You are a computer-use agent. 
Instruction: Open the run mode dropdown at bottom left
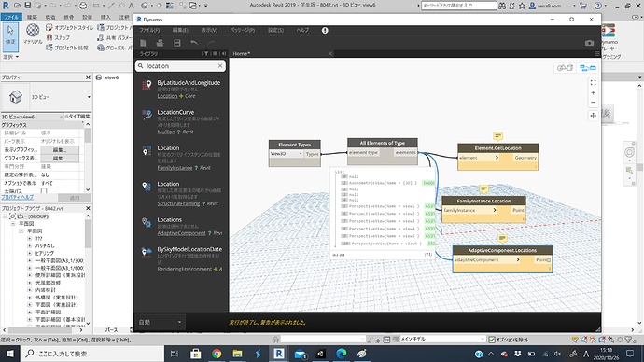point(161,322)
